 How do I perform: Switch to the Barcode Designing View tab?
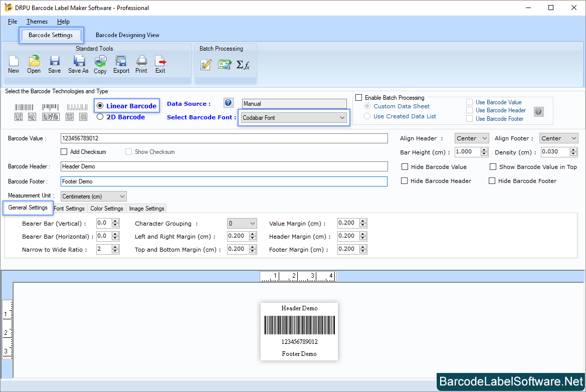pos(127,35)
